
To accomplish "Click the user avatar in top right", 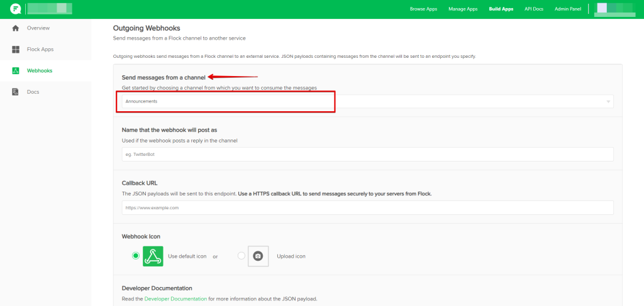I will (x=602, y=9).
